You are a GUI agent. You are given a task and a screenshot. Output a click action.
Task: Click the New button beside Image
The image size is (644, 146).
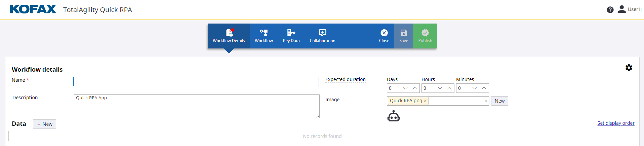(499, 101)
